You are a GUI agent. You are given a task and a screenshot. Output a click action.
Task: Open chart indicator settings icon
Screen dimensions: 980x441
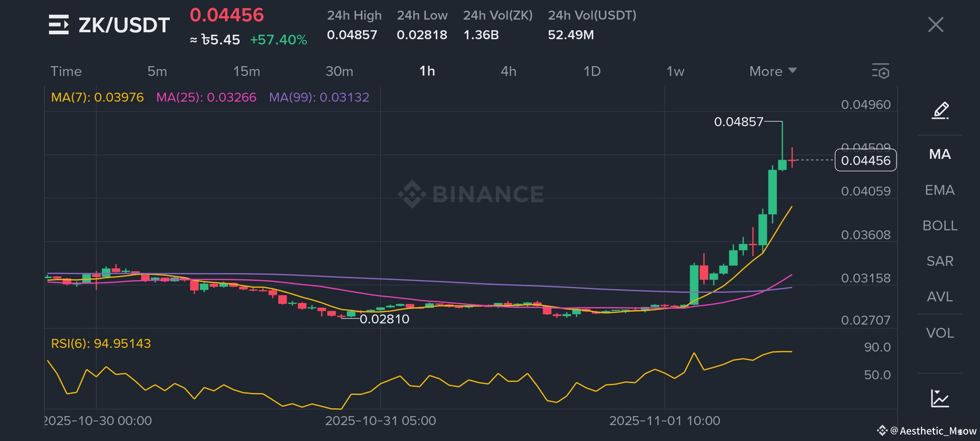pyautogui.click(x=881, y=71)
